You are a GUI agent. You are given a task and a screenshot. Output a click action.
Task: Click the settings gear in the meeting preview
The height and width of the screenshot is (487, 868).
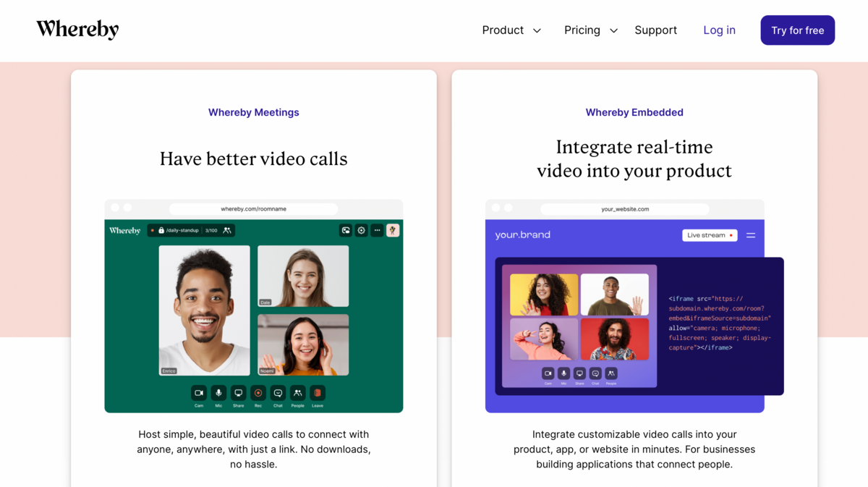tap(362, 230)
